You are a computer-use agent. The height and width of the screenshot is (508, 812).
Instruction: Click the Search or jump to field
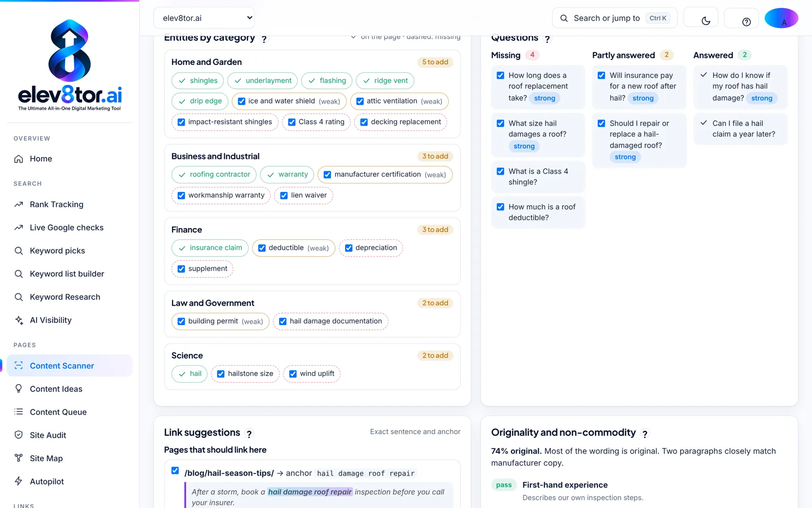(615, 18)
